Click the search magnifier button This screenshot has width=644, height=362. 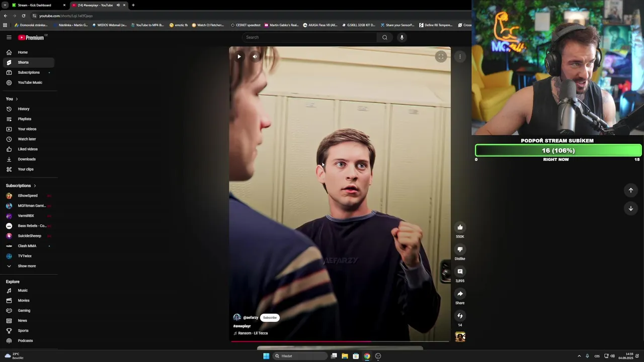click(x=385, y=37)
